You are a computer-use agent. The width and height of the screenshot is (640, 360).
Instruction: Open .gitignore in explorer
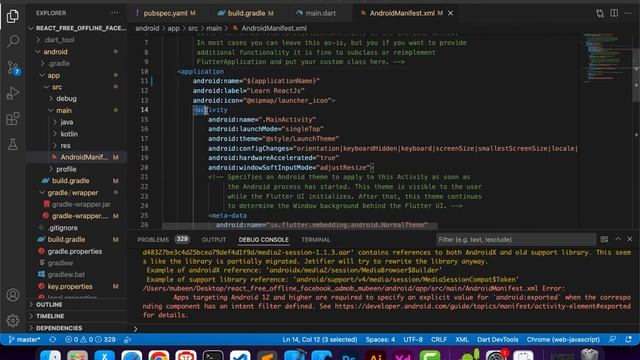[62, 228]
